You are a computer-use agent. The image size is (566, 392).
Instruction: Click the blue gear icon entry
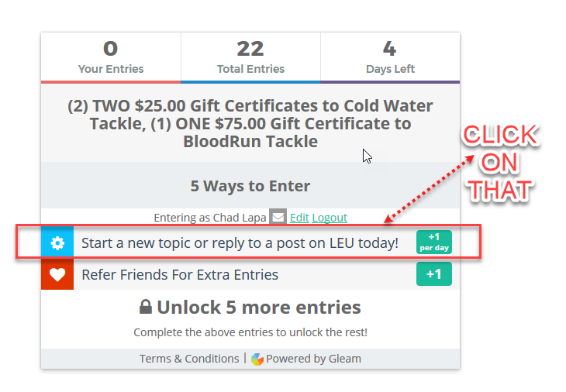coord(57,242)
